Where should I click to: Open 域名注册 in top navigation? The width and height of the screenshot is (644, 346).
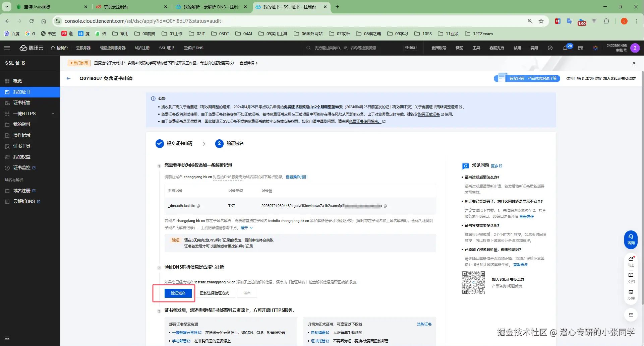pyautogui.click(x=142, y=48)
